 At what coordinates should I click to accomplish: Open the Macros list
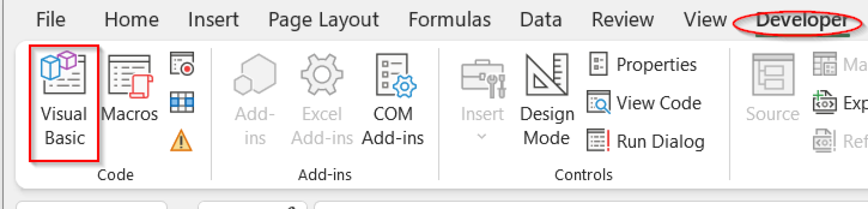(x=130, y=89)
